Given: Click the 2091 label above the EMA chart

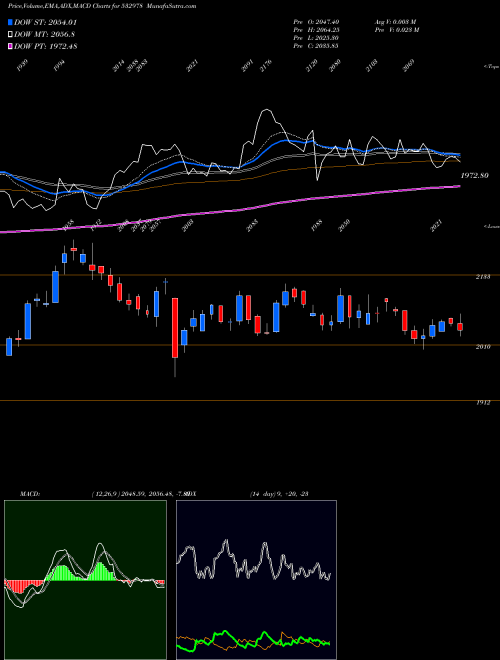Looking at the screenshot, I should (x=247, y=67).
